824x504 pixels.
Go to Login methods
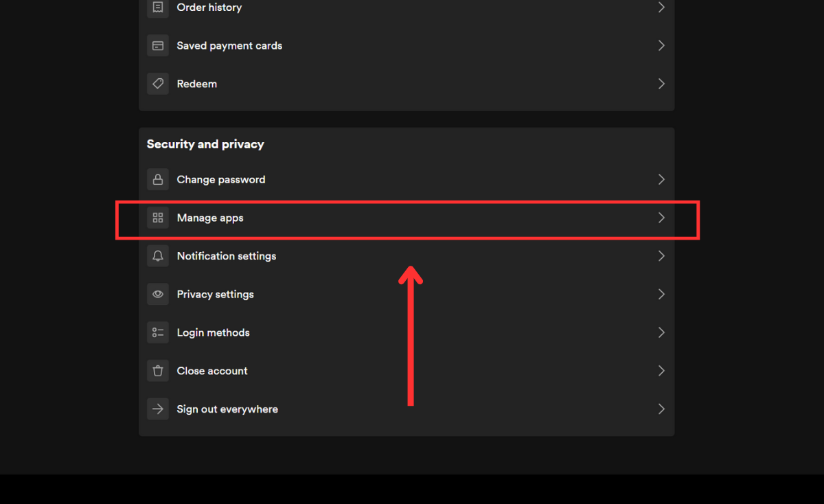[213, 333]
